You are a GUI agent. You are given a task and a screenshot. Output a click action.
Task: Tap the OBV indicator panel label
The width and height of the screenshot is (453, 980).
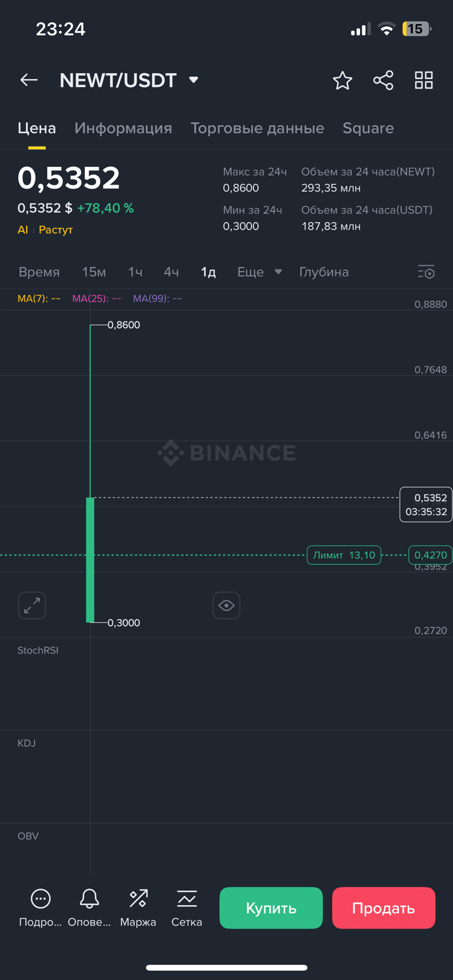pyautogui.click(x=28, y=836)
